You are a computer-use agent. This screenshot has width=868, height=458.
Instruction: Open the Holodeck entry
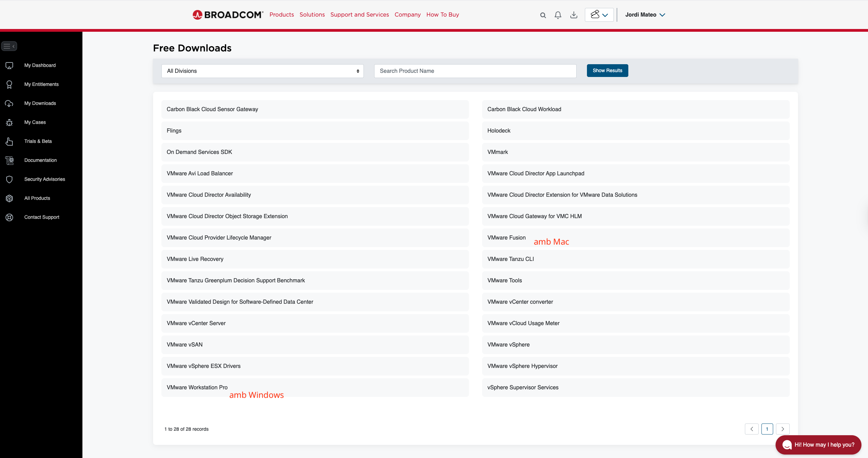tap(636, 131)
